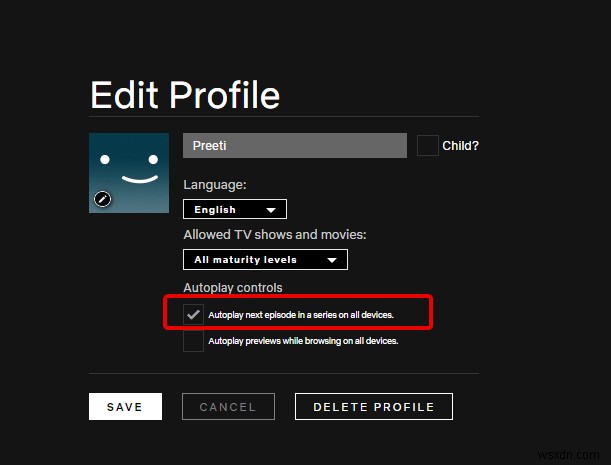Click the "Autoplay next episode in a series" label
The height and width of the screenshot is (465, 611).
[301, 315]
